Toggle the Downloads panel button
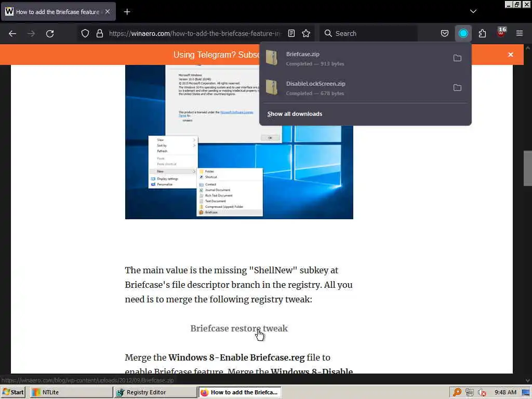Screen dimensions: 532x399 click(x=463, y=33)
